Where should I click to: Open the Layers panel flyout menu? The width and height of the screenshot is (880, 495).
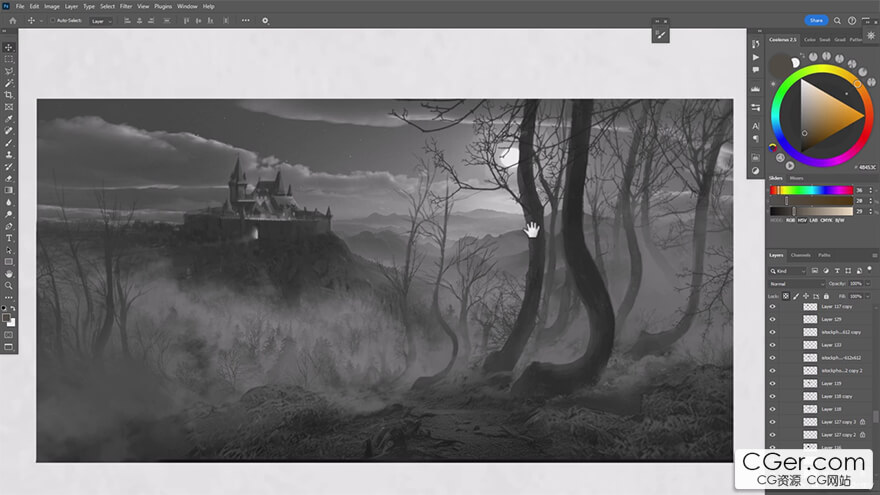click(x=874, y=255)
